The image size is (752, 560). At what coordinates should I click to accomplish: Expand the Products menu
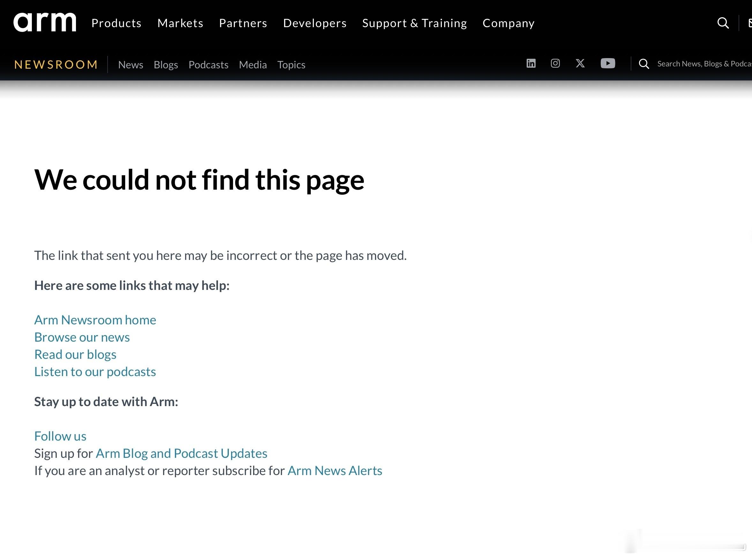pyautogui.click(x=116, y=23)
